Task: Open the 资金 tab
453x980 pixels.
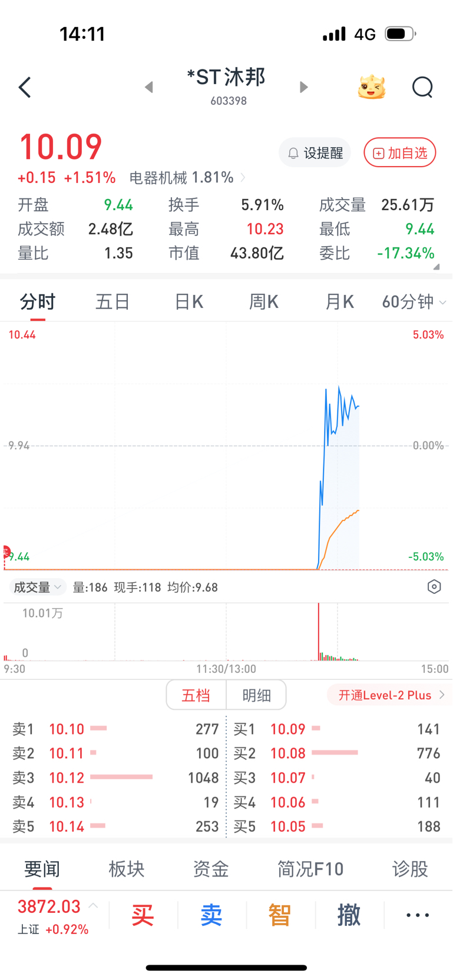Action: [210, 869]
